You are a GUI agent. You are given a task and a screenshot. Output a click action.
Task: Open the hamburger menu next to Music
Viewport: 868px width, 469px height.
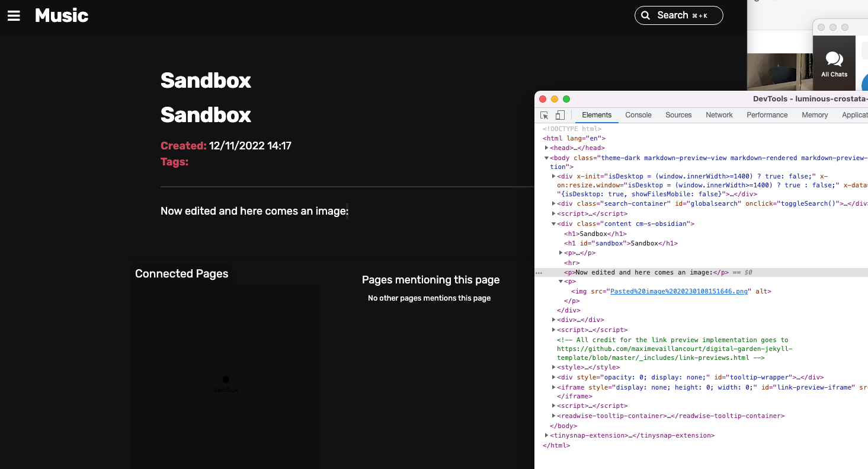pyautogui.click(x=13, y=15)
